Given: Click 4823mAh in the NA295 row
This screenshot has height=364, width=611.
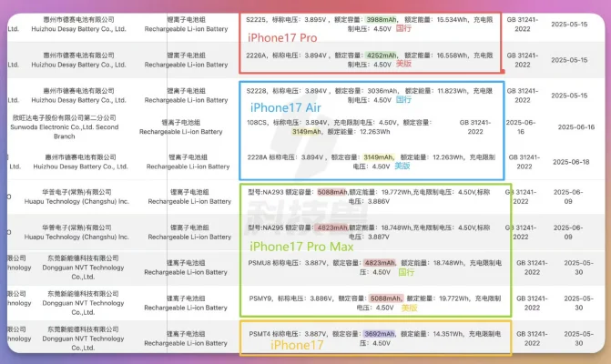Looking at the screenshot, I should (x=332, y=227).
